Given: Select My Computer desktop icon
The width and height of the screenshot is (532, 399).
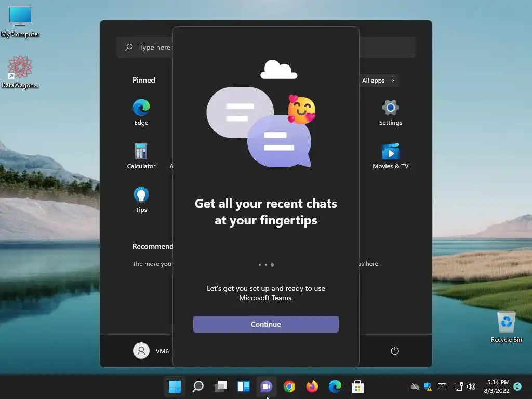Looking at the screenshot, I should [x=20, y=22].
